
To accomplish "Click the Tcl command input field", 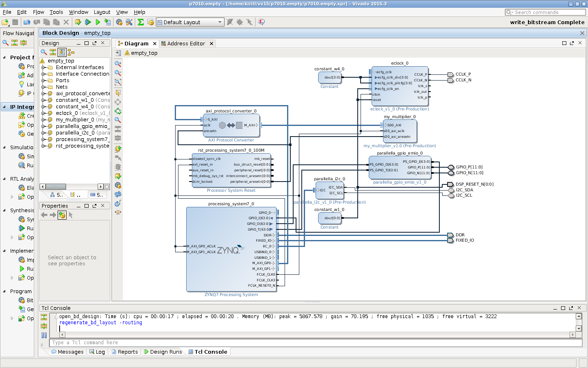I will [x=314, y=343].
